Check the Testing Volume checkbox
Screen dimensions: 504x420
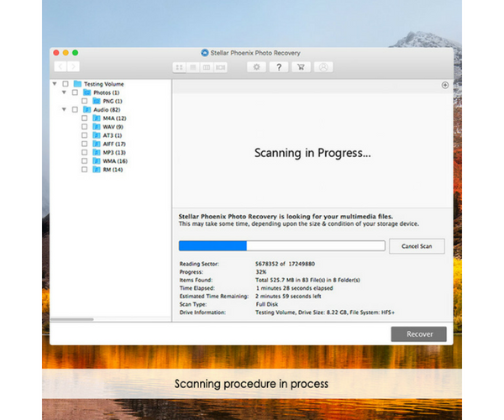tap(66, 84)
